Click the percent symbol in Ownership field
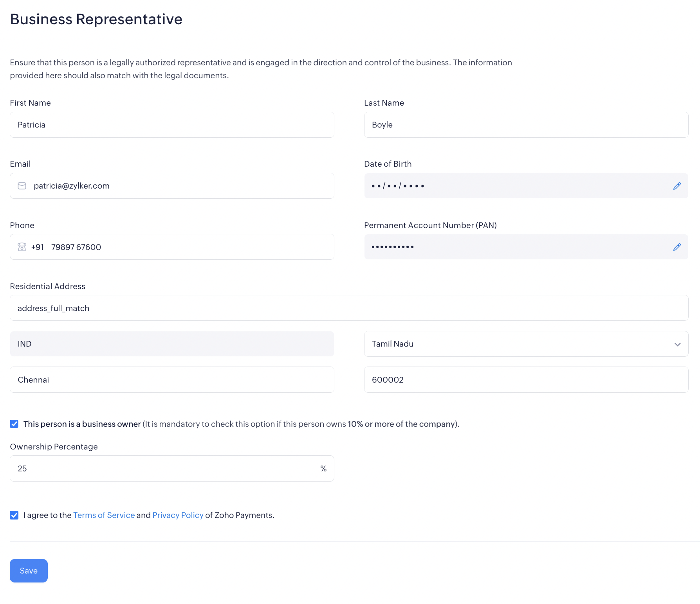Image resolution: width=700 pixels, height=604 pixels. (x=323, y=469)
